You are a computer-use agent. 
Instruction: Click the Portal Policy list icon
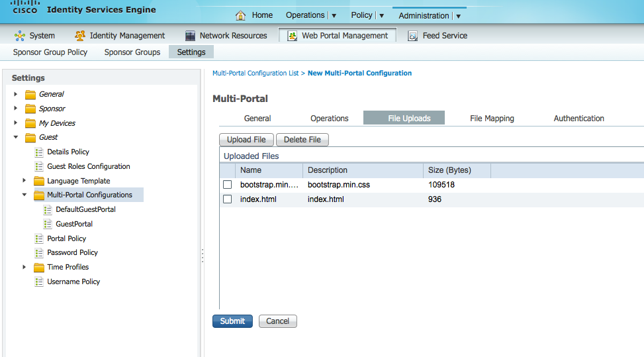tap(39, 238)
